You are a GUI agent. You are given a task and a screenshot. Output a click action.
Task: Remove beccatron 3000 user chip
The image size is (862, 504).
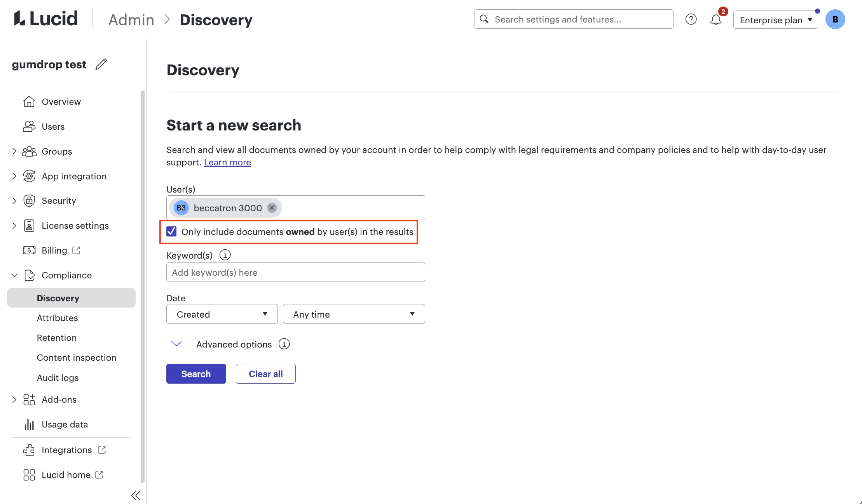[272, 208]
